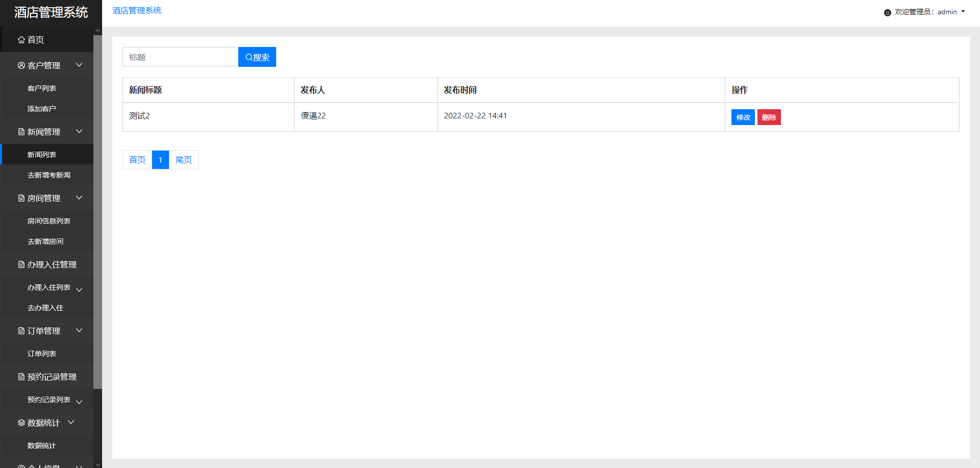This screenshot has height=468, width=980.
Task: Click the document icon beside 房间管理
Action: point(21,198)
